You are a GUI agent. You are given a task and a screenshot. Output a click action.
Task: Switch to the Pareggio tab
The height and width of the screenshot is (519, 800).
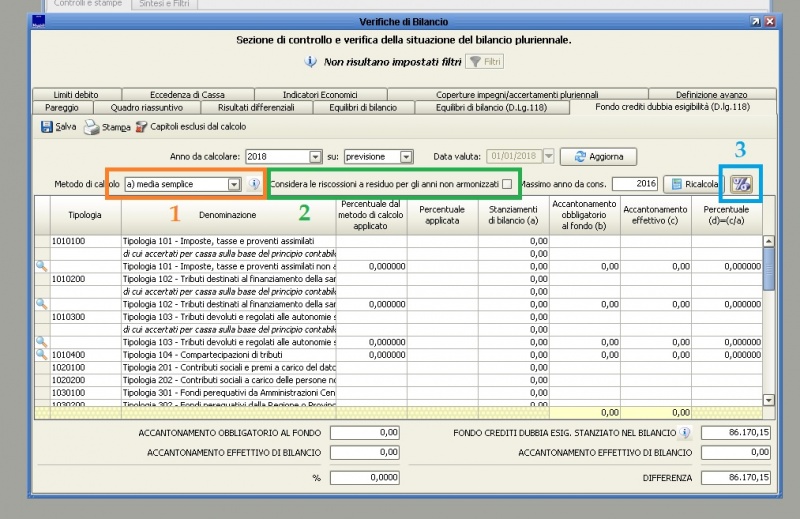(x=62, y=107)
